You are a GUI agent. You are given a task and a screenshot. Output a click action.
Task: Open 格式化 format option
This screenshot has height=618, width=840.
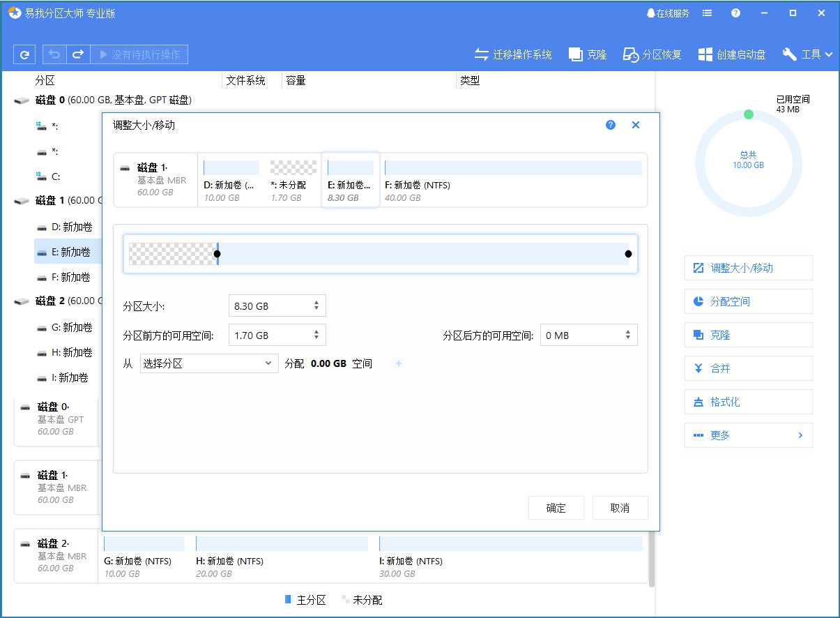[x=748, y=402]
